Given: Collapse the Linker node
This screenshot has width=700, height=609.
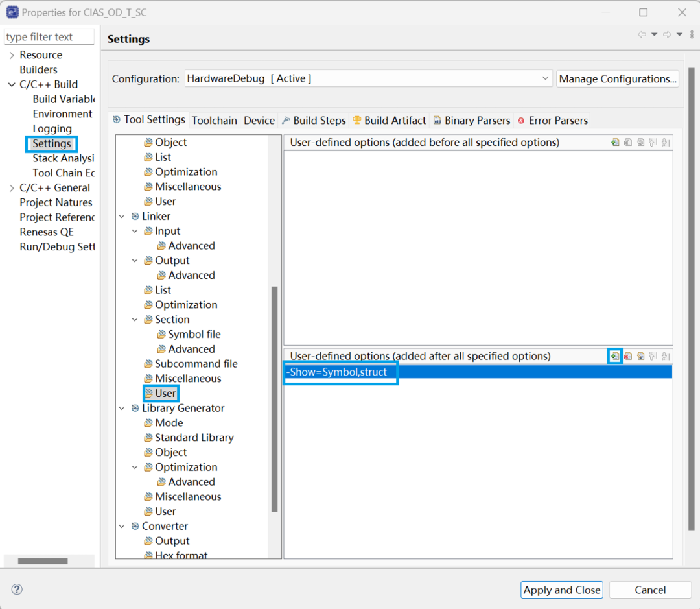Looking at the screenshot, I should [x=122, y=216].
